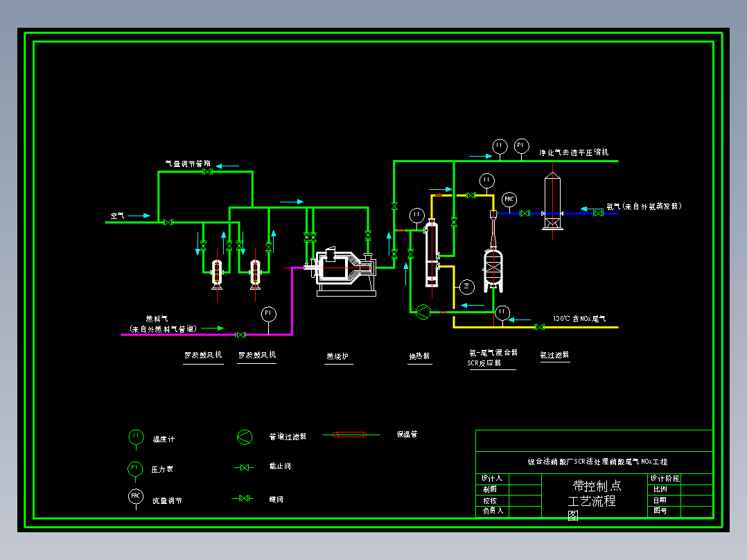Click the valve on the 气量调节管路 bypass line

pos(207,172)
